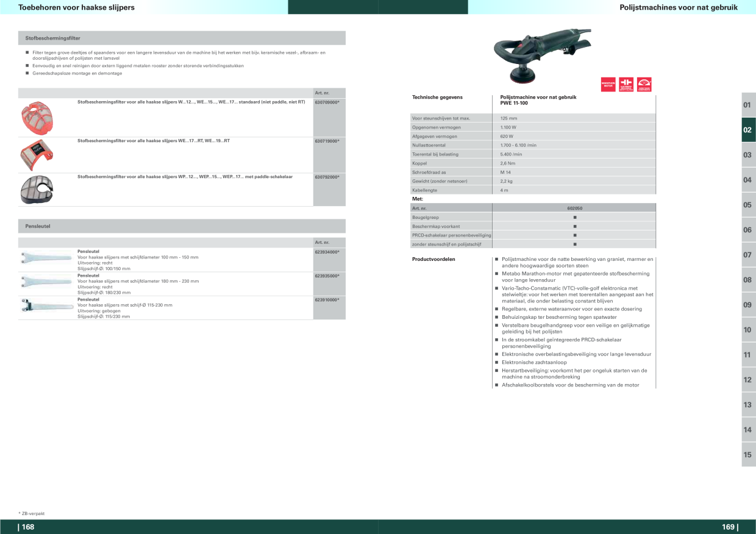The height and width of the screenshot is (534, 756).
Task: Click the '1.100 W' power value
Action: [508, 127]
